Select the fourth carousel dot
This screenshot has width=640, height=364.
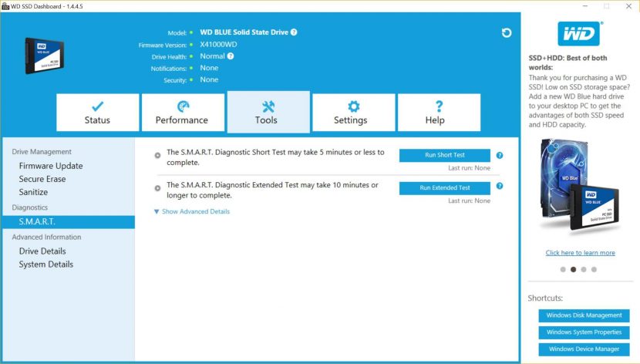pyautogui.click(x=594, y=269)
